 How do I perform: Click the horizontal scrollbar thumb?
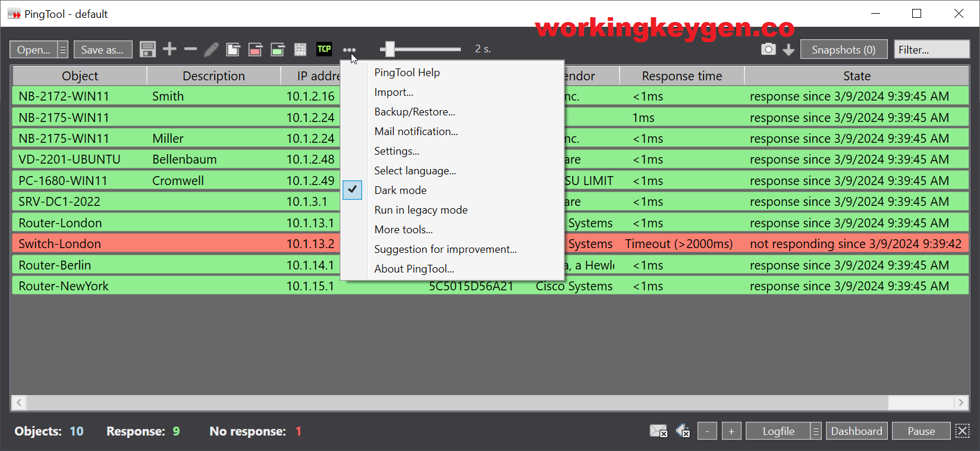[457, 403]
